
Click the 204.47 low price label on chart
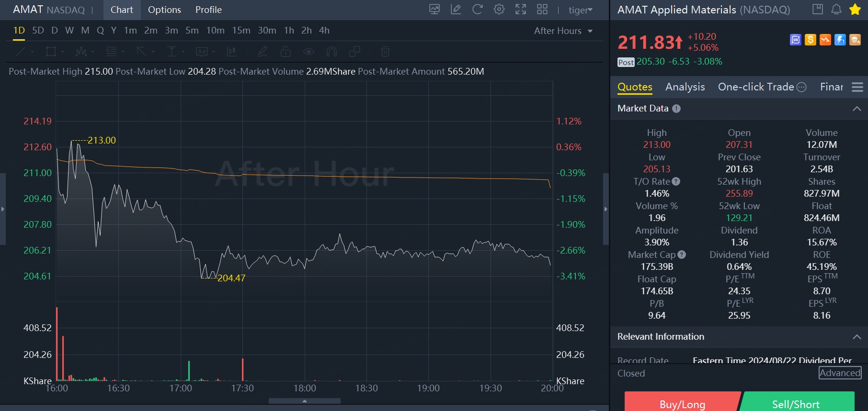click(x=231, y=278)
